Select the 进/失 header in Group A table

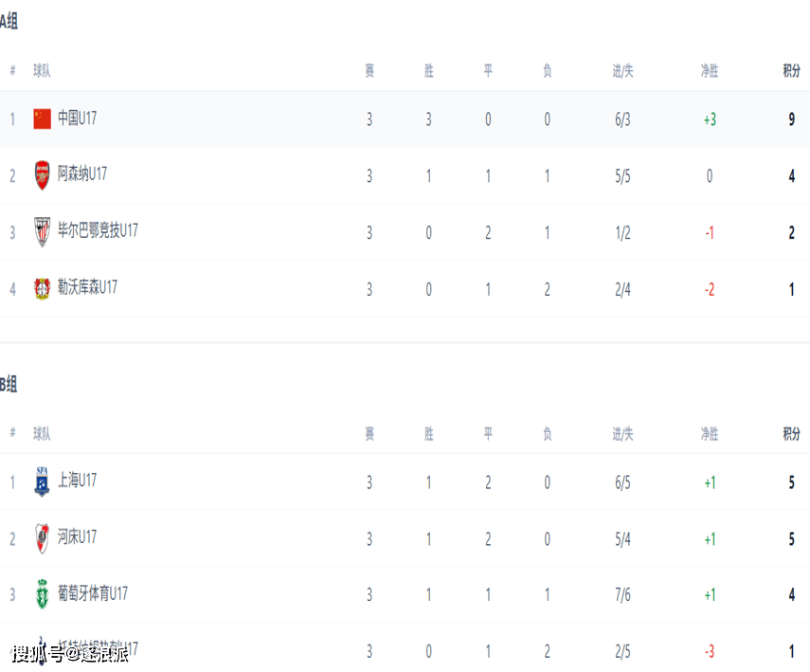click(x=622, y=71)
